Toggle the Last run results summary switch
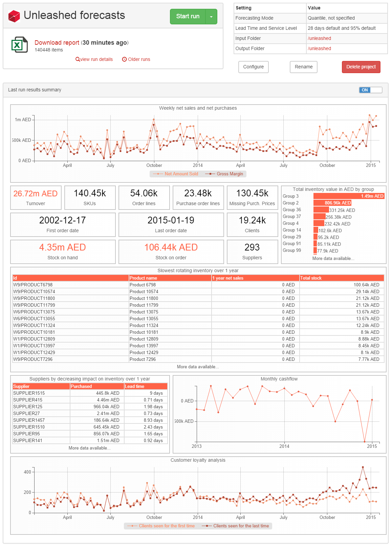 pos(370,90)
